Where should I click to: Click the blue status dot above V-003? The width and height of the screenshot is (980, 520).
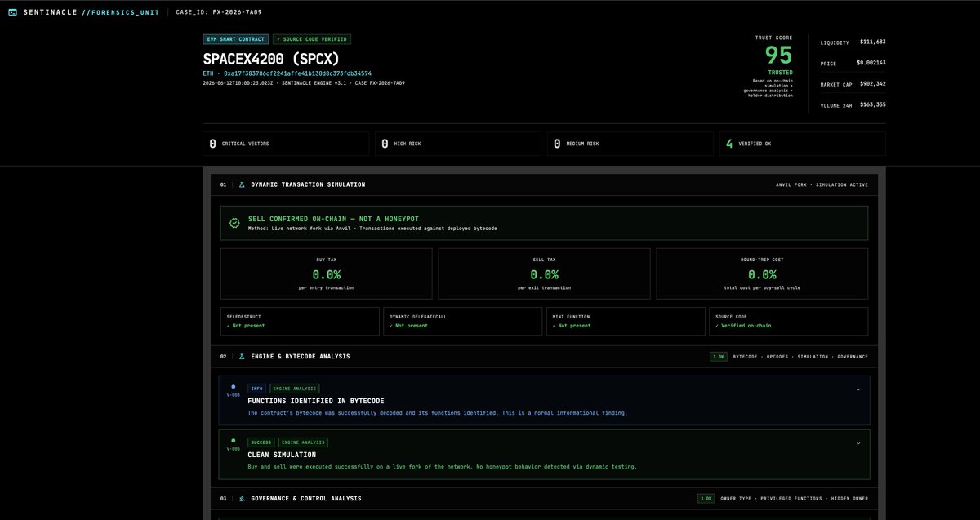click(234, 387)
